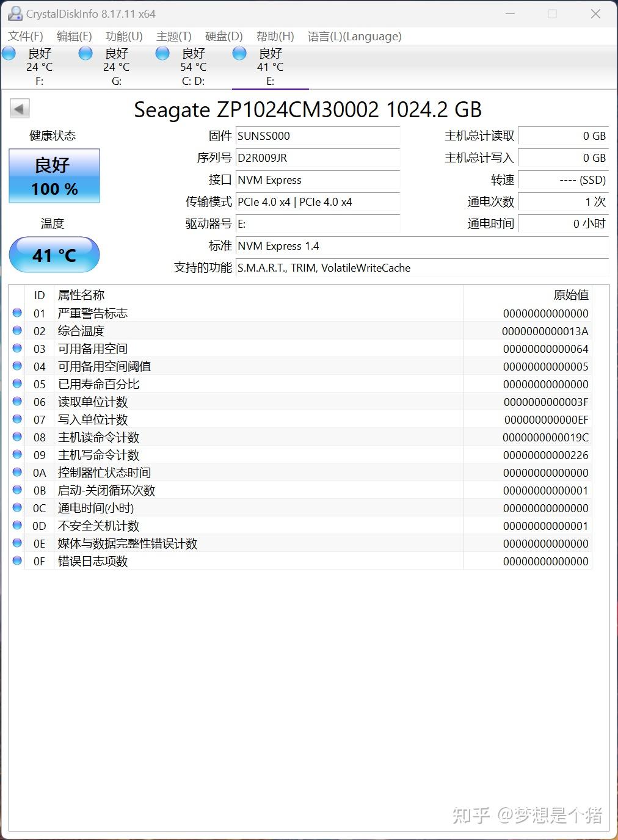Screen dimensions: 618x840
Task: Click the blue dot beside 综合温度 attribute
Action: (x=17, y=331)
